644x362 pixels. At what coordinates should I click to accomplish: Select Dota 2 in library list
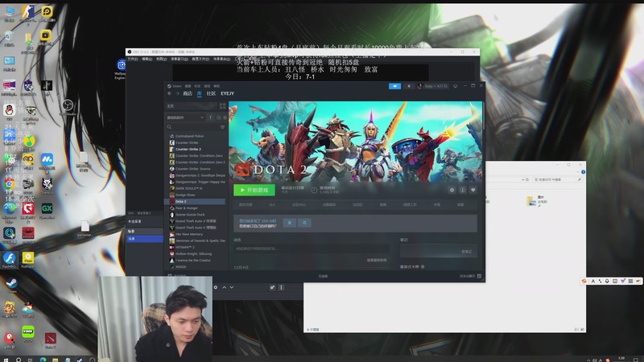[196, 202]
